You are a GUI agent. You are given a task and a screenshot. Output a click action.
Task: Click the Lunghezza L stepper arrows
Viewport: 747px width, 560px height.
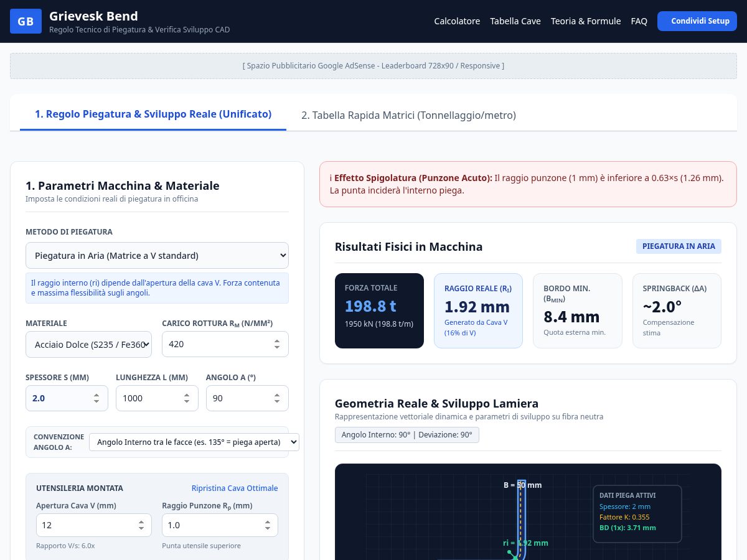click(x=187, y=398)
